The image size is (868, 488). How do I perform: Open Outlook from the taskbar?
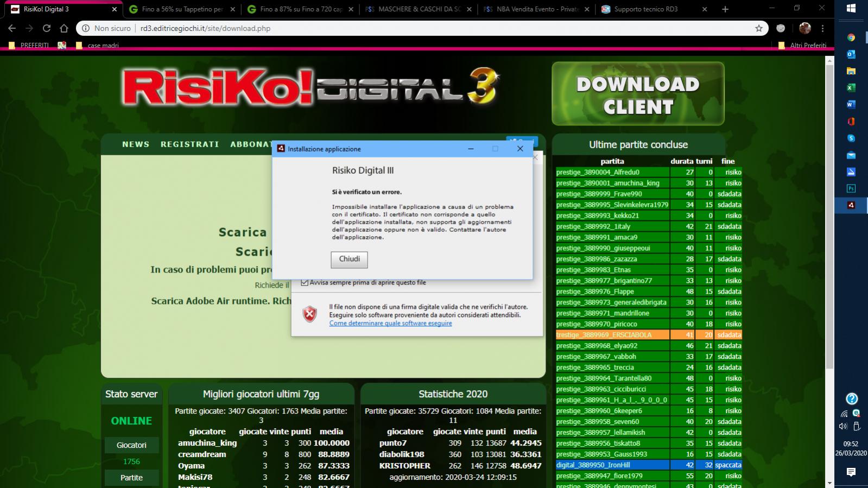[x=851, y=54]
